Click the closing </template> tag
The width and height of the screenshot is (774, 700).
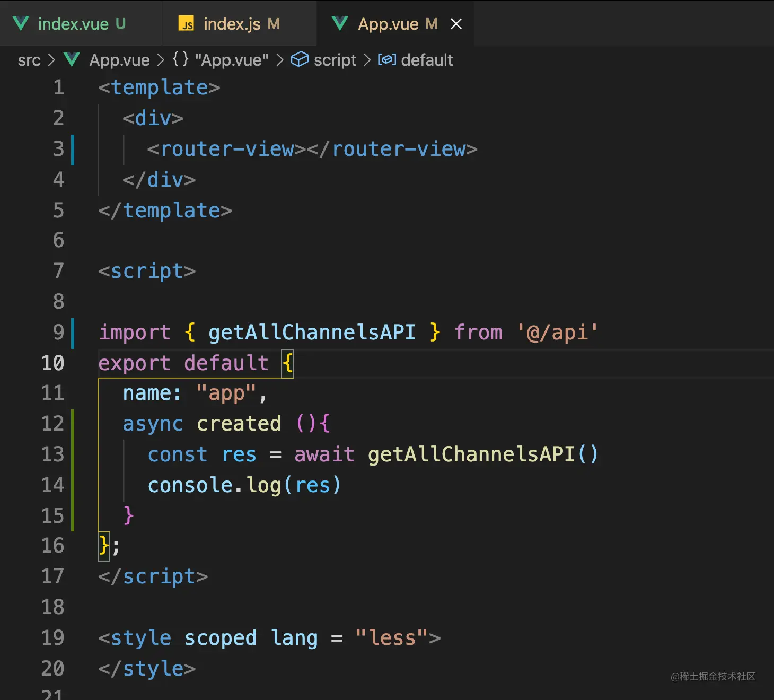coord(165,211)
